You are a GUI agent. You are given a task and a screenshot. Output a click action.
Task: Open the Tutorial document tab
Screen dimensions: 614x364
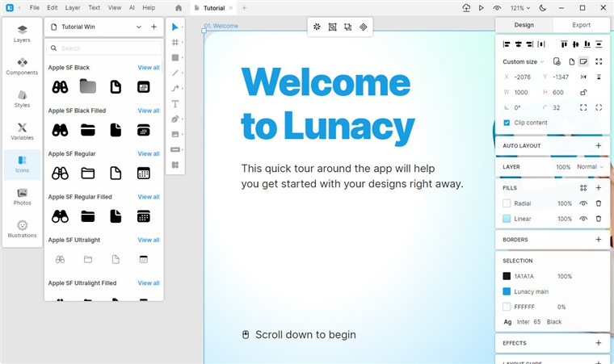(x=214, y=8)
